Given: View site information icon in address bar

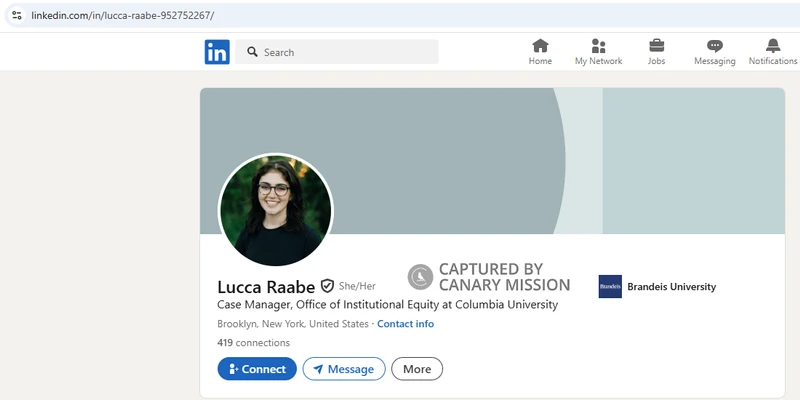Looking at the screenshot, I should (x=16, y=16).
